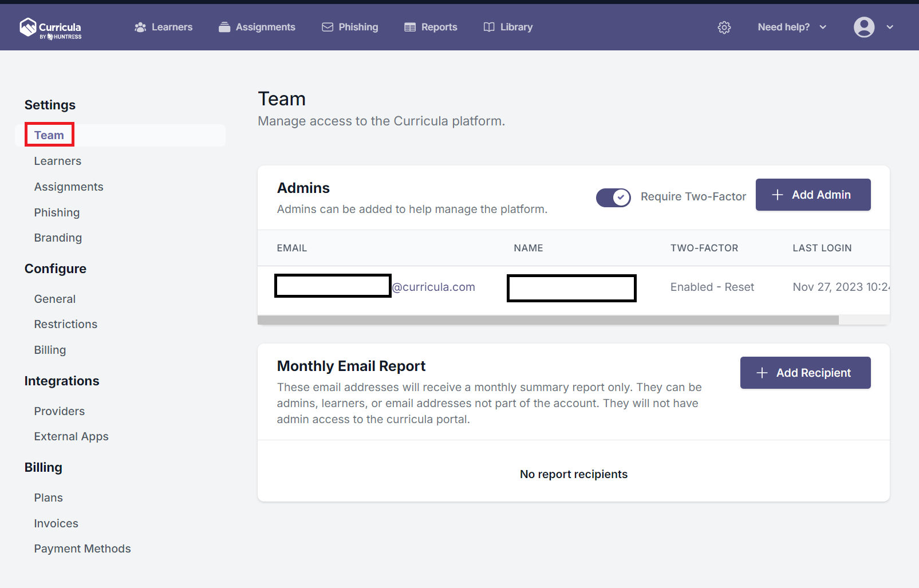
Task: Open Assignments settings in the sidebar
Action: [x=69, y=187]
